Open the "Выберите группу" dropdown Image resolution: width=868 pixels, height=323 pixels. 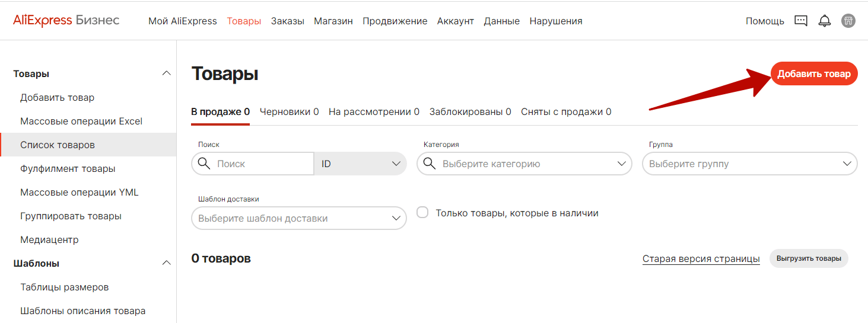pyautogui.click(x=750, y=164)
